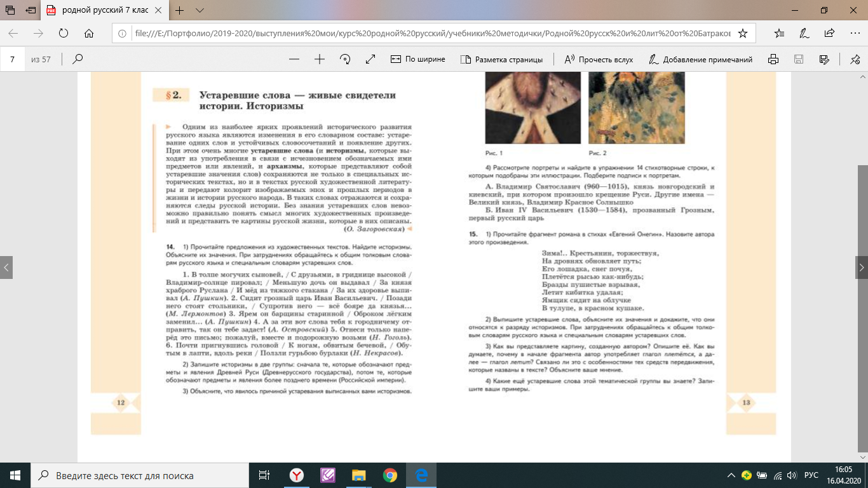
Task: Open the volume control
Action: pyautogui.click(x=791, y=475)
